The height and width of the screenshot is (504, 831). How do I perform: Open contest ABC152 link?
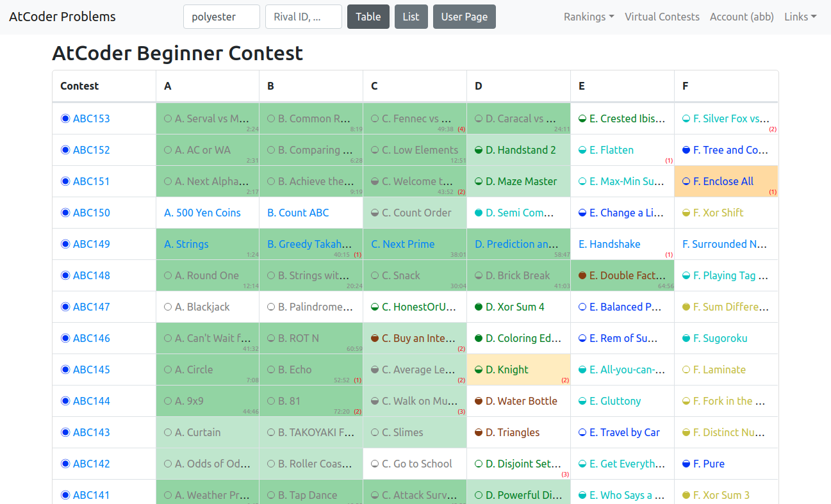coord(92,150)
